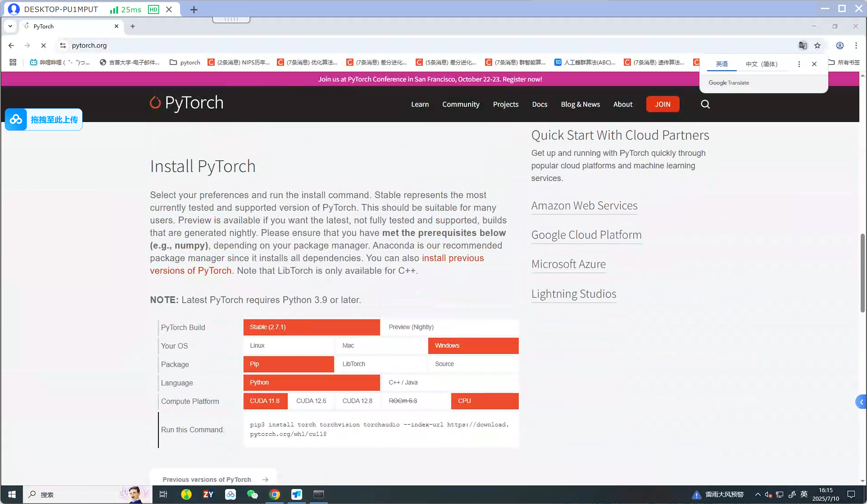Stop page loading with the X icon

[x=43, y=45]
